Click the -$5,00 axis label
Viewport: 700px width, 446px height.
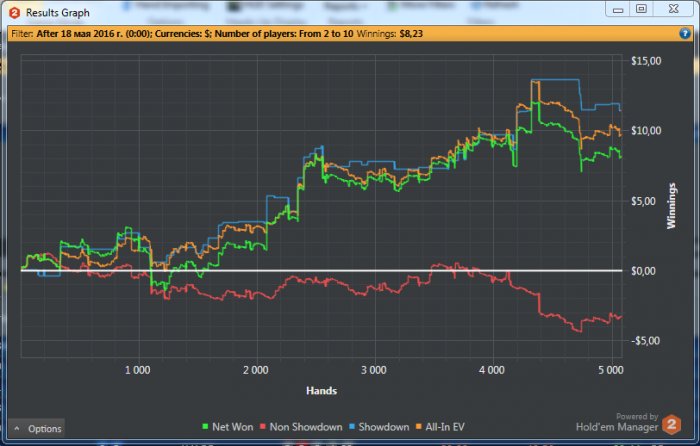645,341
